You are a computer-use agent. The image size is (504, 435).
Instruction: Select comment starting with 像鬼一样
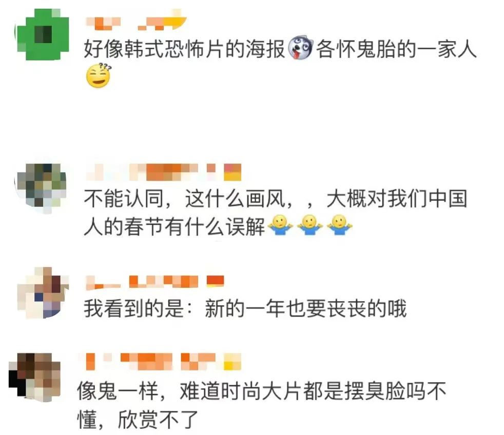(x=262, y=405)
